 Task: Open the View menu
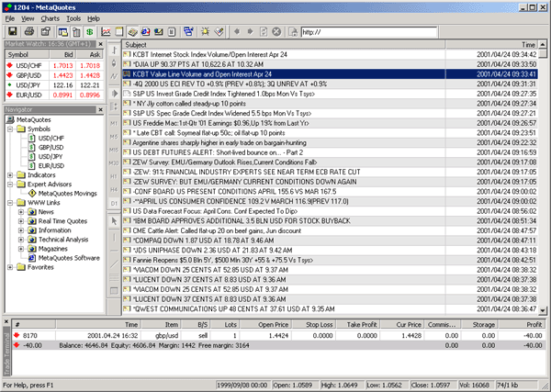(x=28, y=18)
